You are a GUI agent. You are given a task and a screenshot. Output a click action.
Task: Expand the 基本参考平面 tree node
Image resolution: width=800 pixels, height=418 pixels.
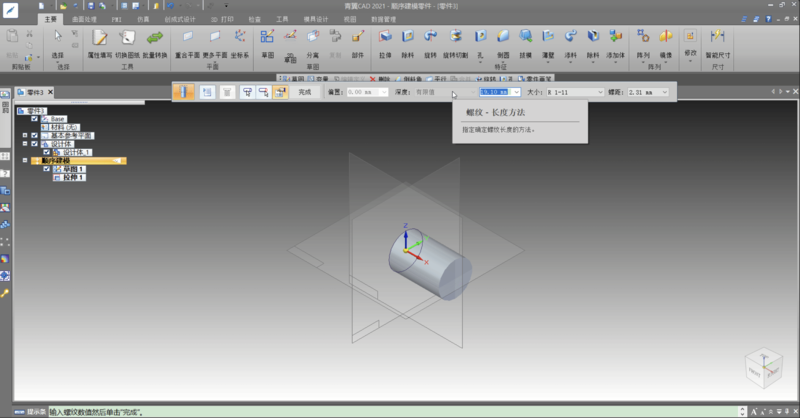coord(25,134)
